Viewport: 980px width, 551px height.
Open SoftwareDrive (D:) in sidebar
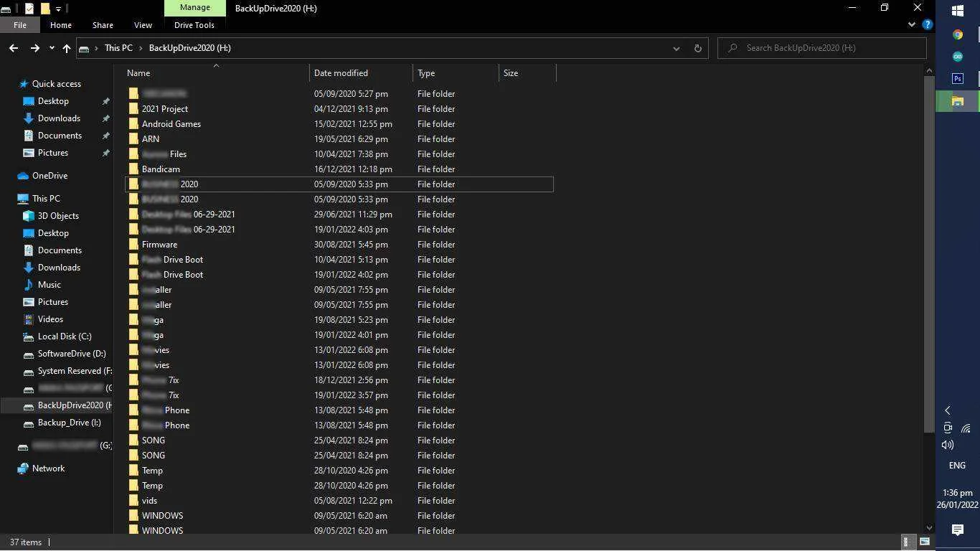click(x=72, y=354)
